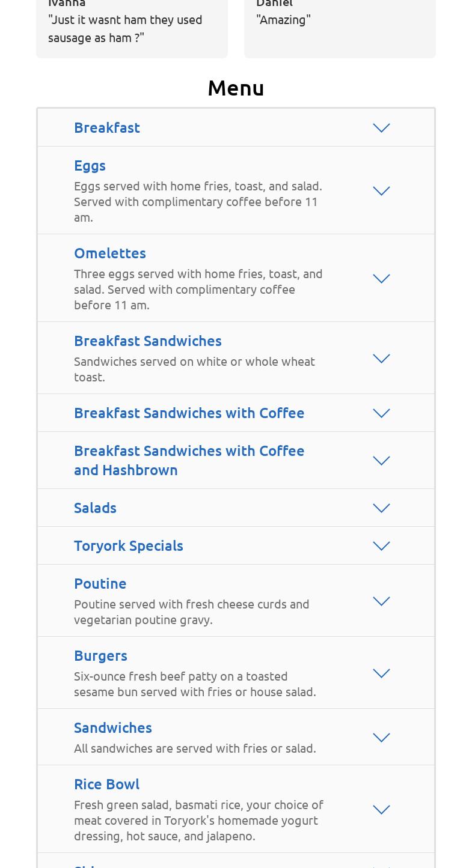Click Ivanna's review card
Image resolution: width=472 pixels, height=868 pixels.
click(x=132, y=28)
